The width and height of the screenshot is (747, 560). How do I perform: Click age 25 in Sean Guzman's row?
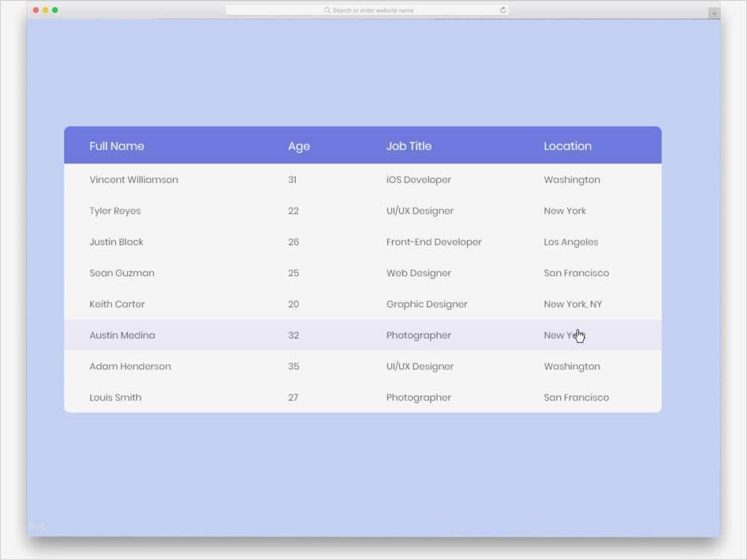tap(294, 273)
